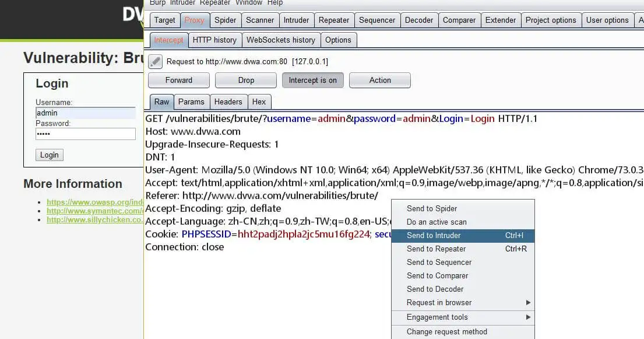Expand Engagement tools submenu
Screen dimensions: 644x339
click(x=463, y=317)
